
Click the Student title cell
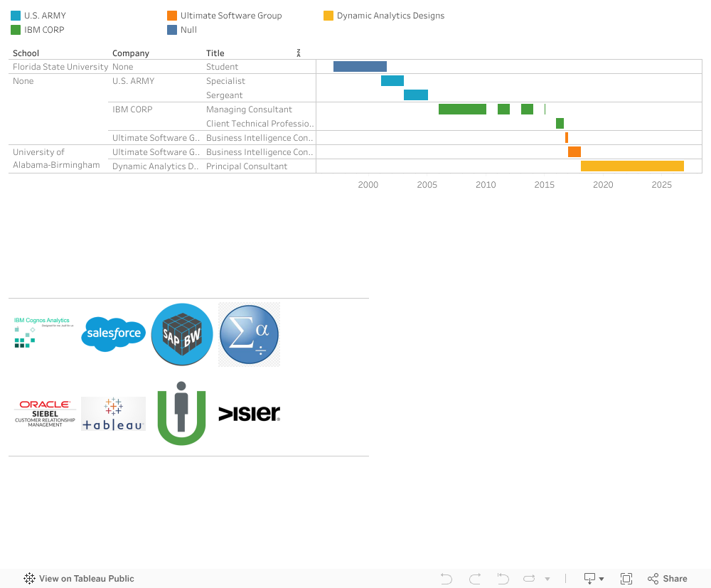pos(222,67)
